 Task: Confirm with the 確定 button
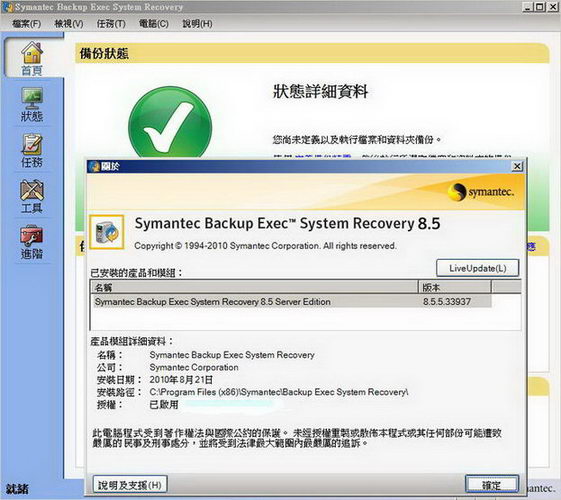[x=492, y=485]
